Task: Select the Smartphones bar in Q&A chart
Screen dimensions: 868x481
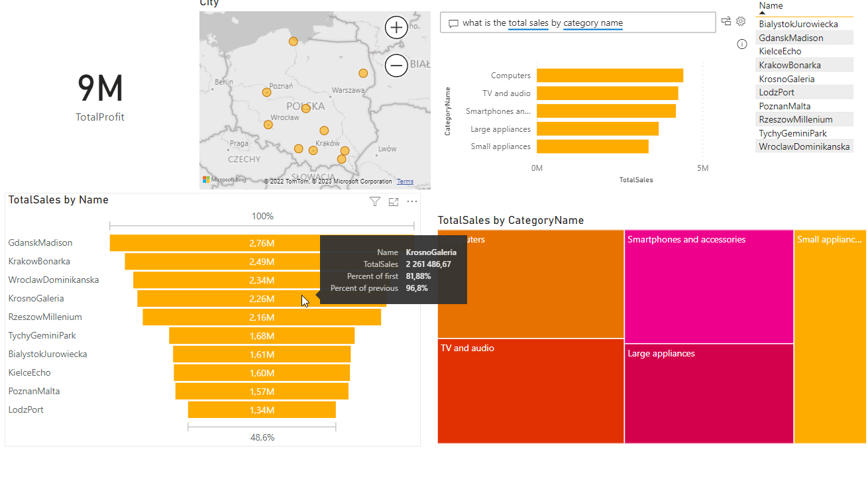Action: click(606, 111)
